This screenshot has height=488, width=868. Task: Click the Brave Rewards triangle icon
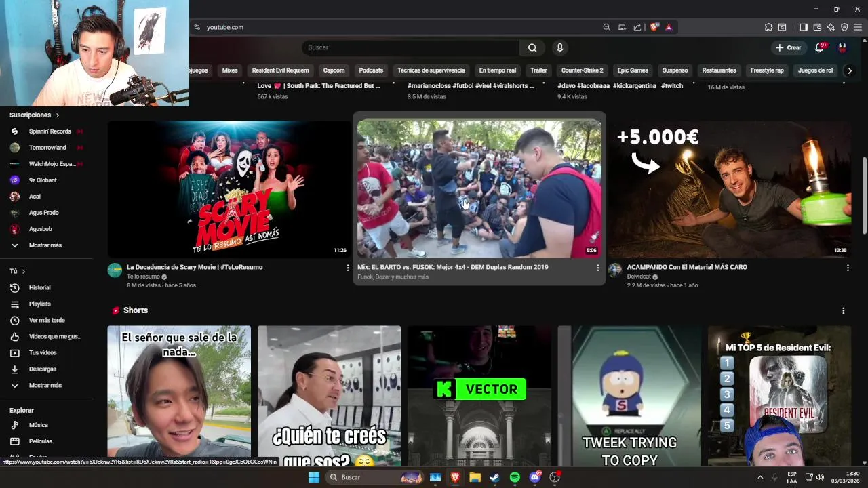[669, 27]
